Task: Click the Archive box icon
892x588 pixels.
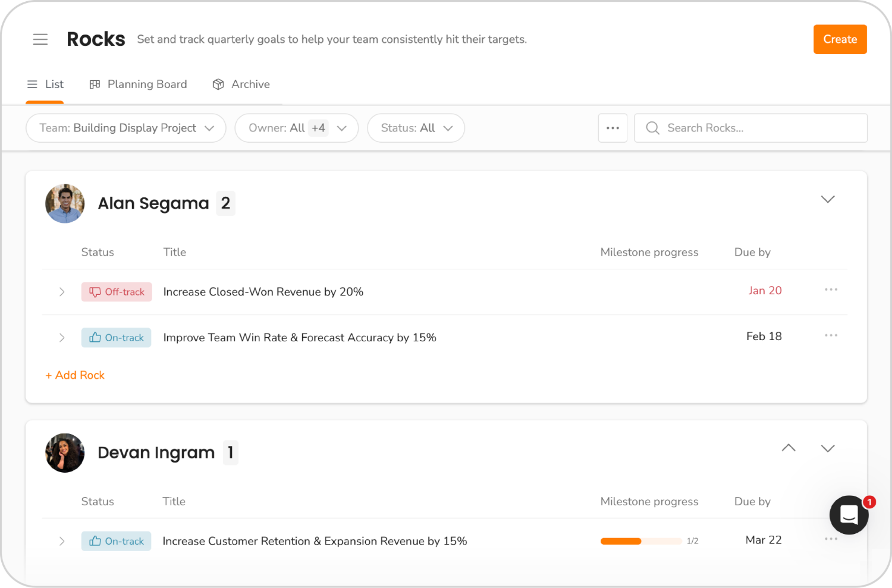Action: 218,84
